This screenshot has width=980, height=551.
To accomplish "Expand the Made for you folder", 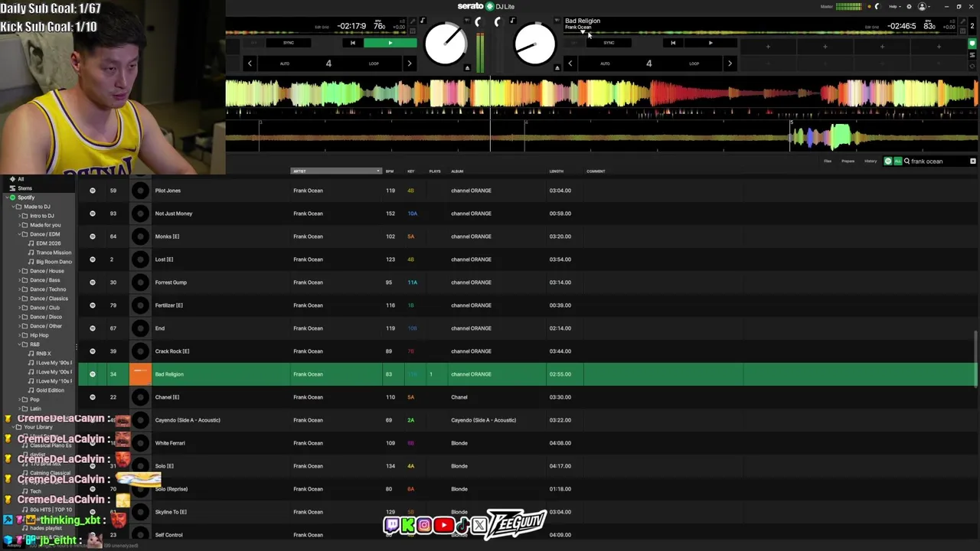I will [20, 225].
